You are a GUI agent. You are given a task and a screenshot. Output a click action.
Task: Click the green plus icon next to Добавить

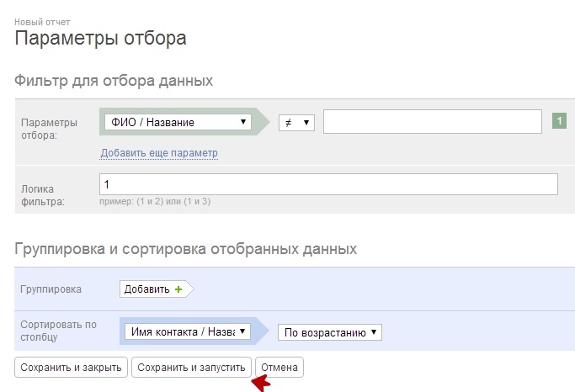tap(178, 289)
